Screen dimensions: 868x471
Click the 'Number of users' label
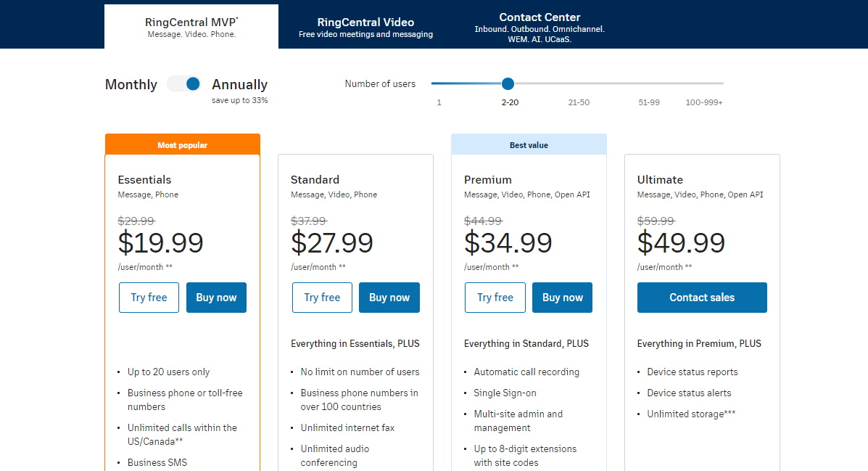(380, 83)
